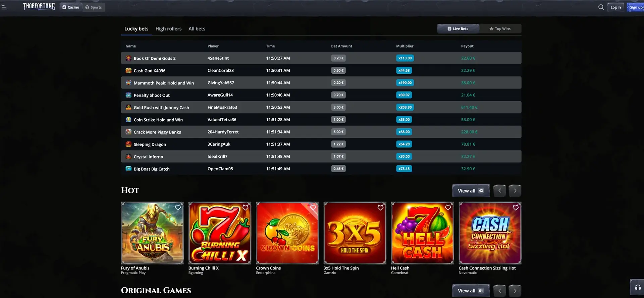Click the Book Of Demi Gods 2 game icon

128,58
